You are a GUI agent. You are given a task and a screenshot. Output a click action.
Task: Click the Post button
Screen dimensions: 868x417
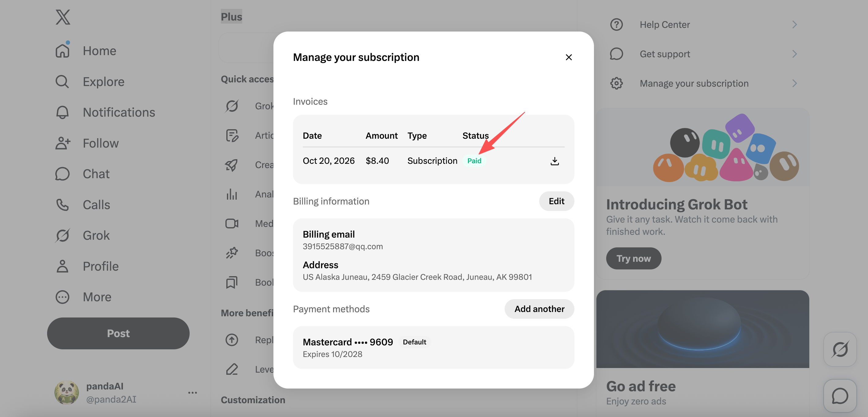click(118, 333)
